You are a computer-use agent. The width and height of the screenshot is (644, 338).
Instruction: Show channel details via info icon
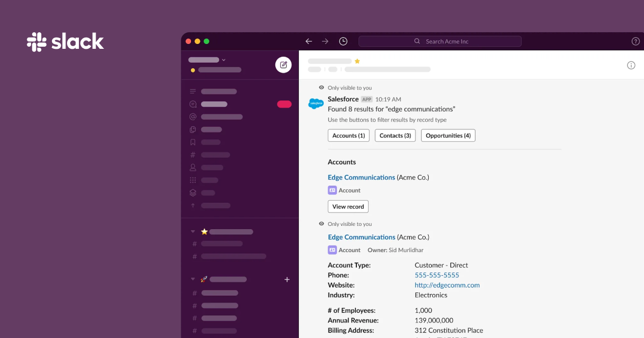pos(631,65)
